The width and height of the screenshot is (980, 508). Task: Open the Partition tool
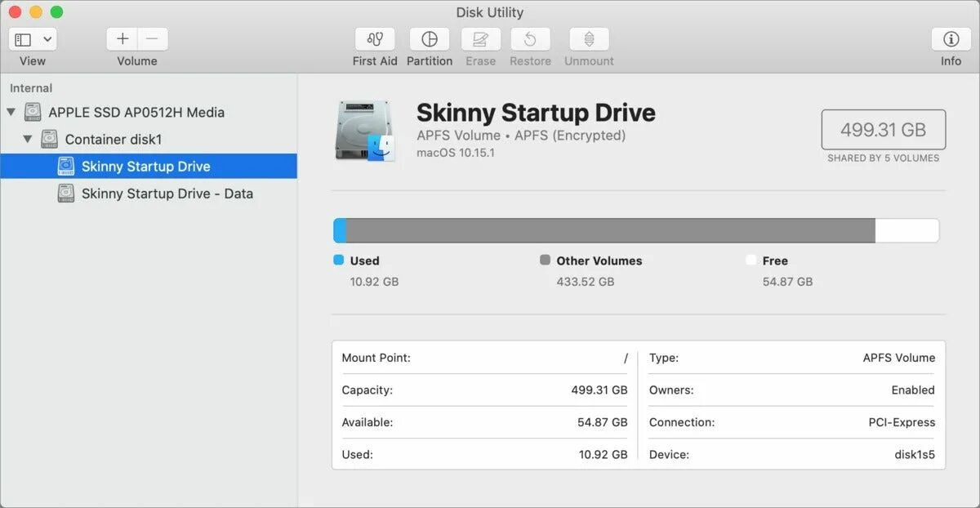tap(430, 39)
